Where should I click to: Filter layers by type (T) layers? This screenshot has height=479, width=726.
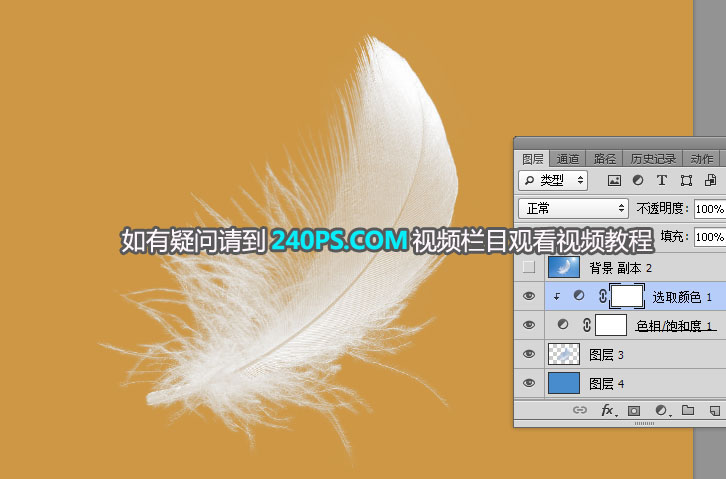point(662,180)
